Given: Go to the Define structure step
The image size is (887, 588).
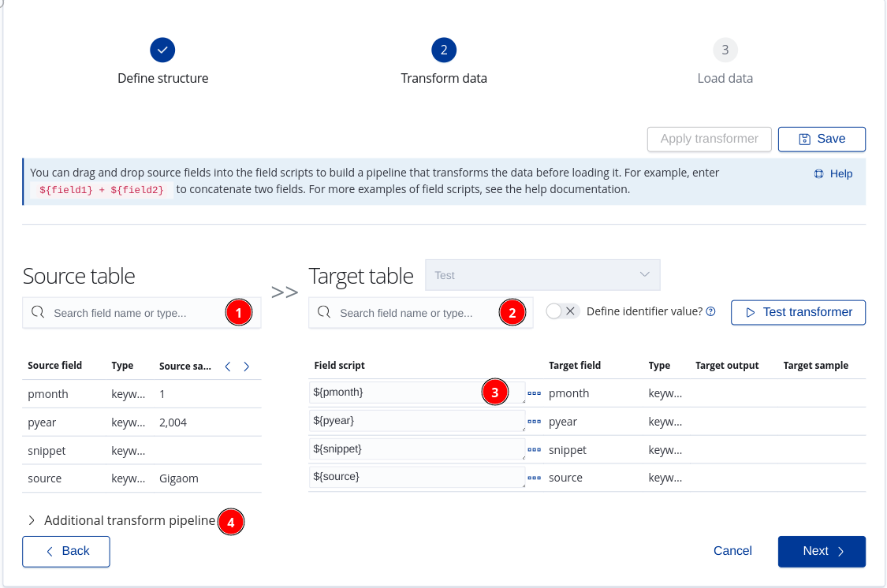Looking at the screenshot, I should pyautogui.click(x=162, y=50).
